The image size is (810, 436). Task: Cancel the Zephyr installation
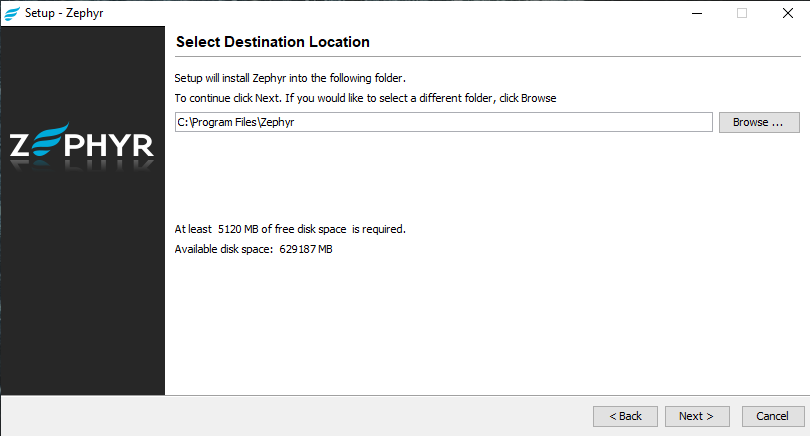[772, 416]
